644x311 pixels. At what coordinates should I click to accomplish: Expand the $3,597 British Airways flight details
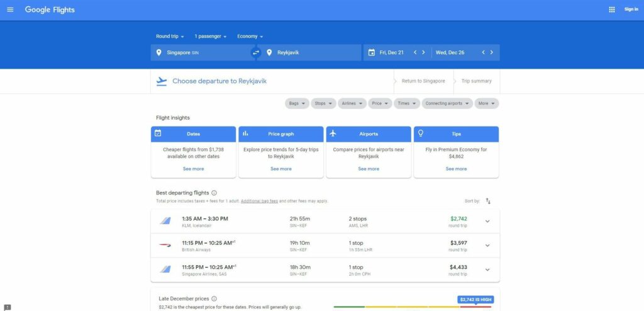point(487,246)
